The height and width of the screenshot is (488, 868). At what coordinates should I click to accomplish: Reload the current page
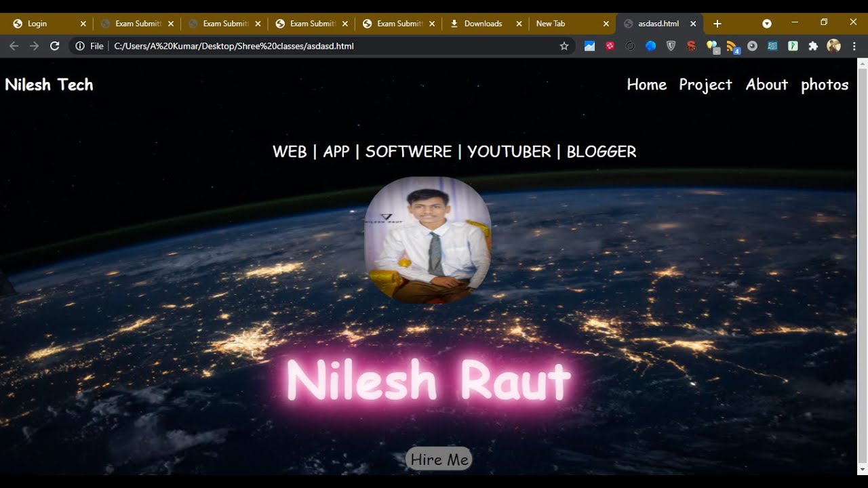click(54, 46)
